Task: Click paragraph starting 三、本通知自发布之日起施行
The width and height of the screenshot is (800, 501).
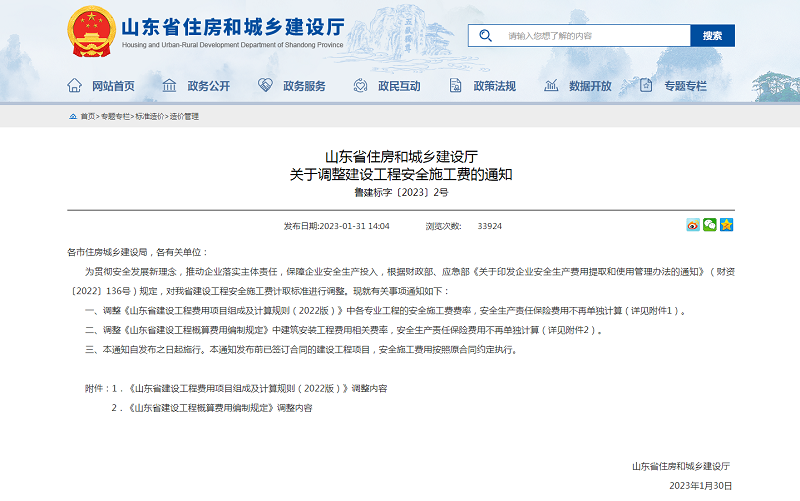Action: tap(302, 349)
